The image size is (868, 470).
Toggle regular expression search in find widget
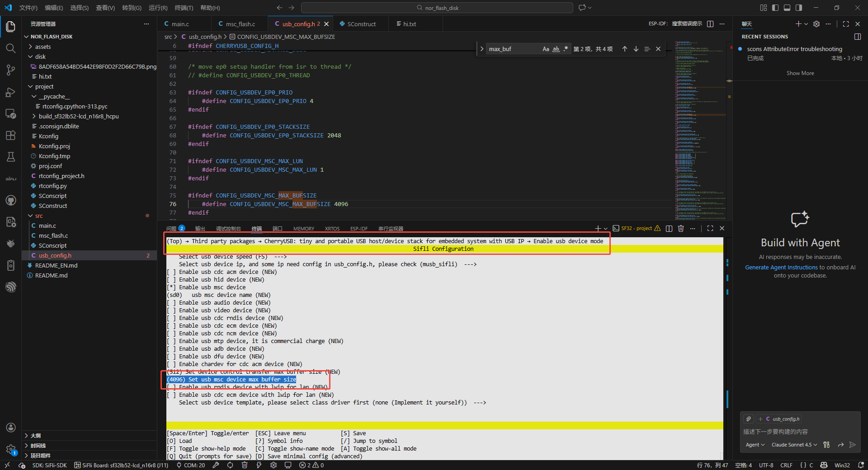tap(566, 49)
